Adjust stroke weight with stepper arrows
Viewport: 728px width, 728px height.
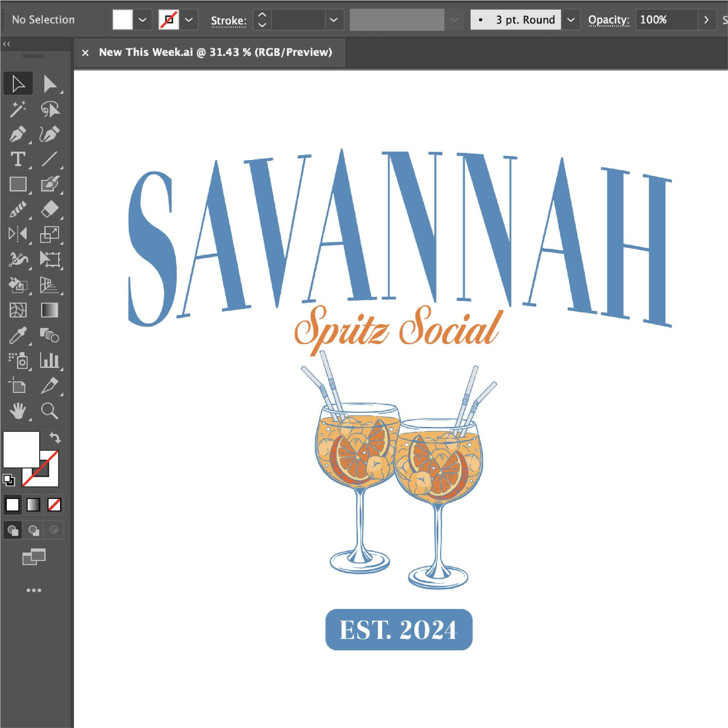262,20
